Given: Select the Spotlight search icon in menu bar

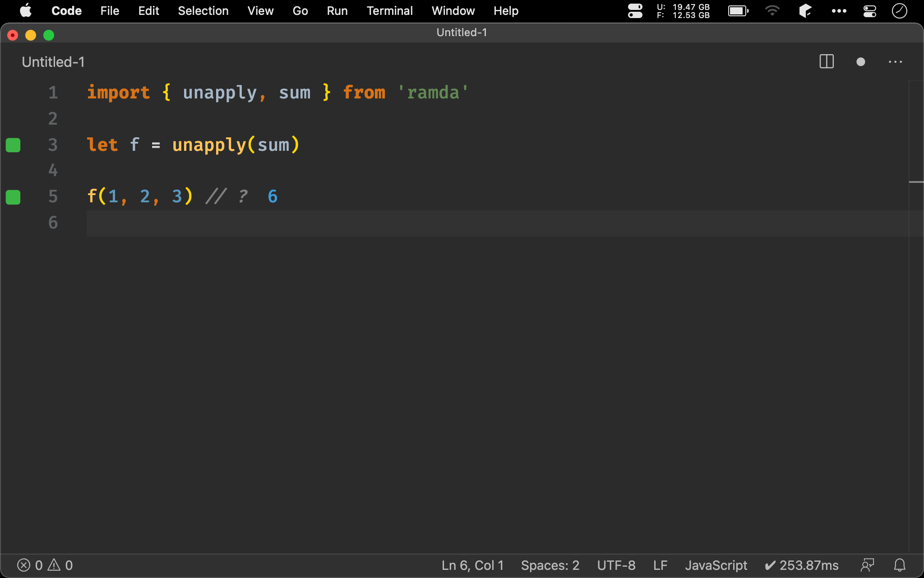Looking at the screenshot, I should click(902, 11).
